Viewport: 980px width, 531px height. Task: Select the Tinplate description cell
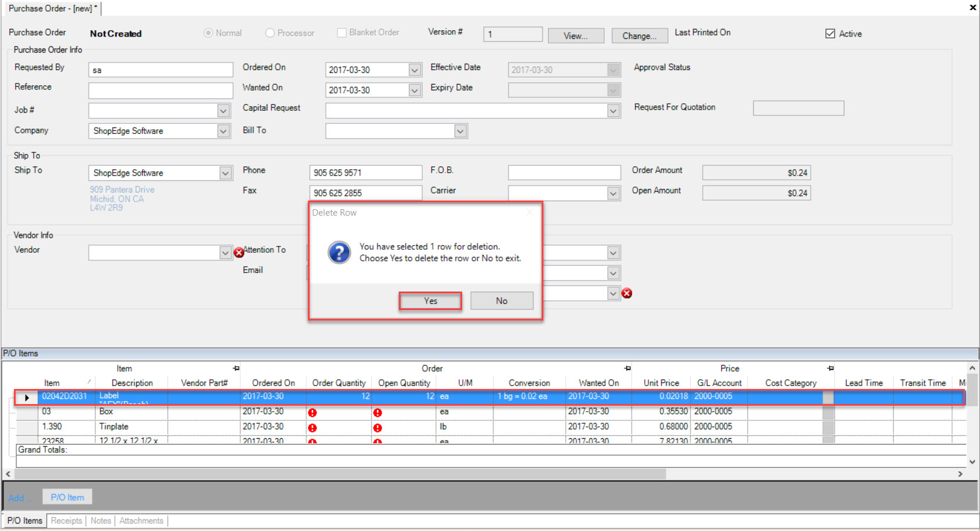click(132, 427)
